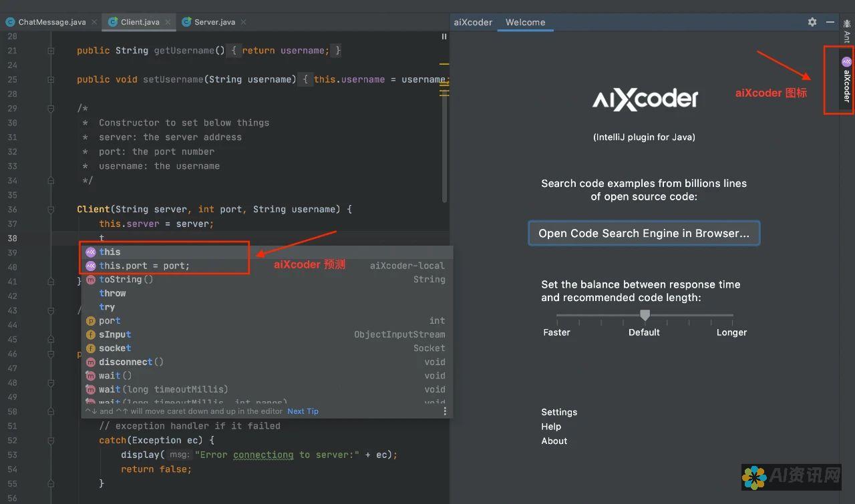Collapse the comment block at line 29

point(51,108)
